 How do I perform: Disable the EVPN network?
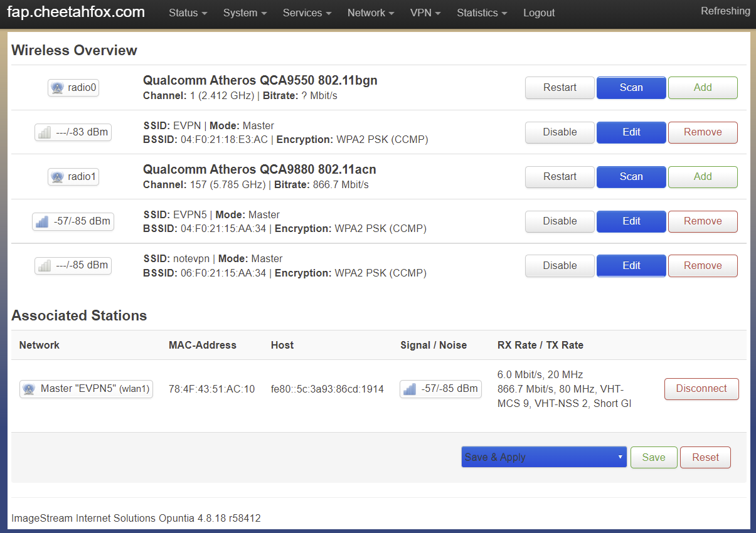coord(560,132)
